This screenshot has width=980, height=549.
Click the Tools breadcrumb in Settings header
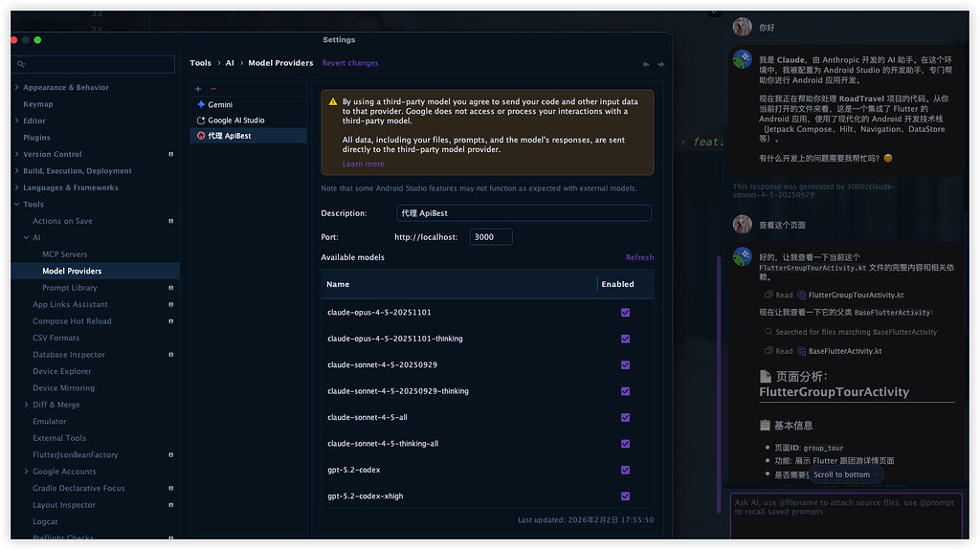coord(200,63)
